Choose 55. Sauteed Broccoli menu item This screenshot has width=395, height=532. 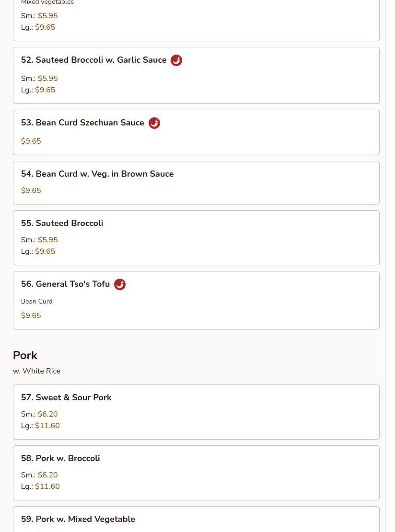coord(196,238)
